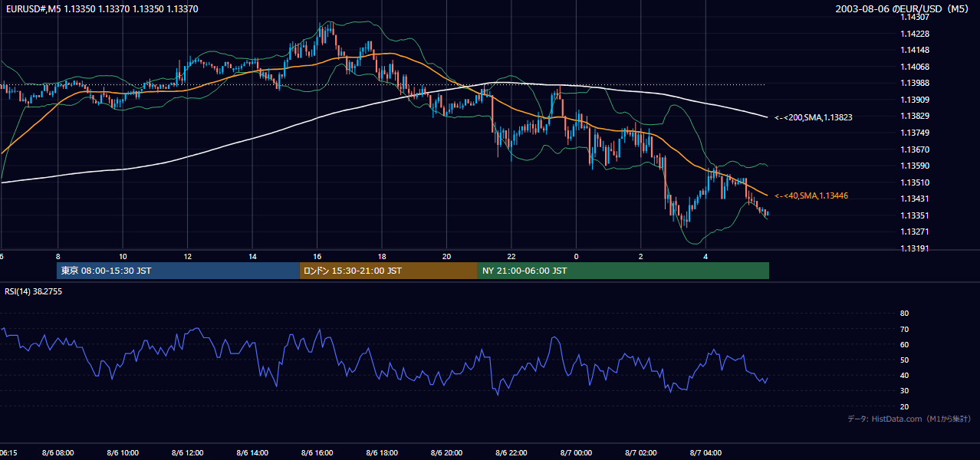Viewport: 980px width, 460px height.
Task: Click the London 15:30-21:00 JST session bar
Action: (389, 271)
